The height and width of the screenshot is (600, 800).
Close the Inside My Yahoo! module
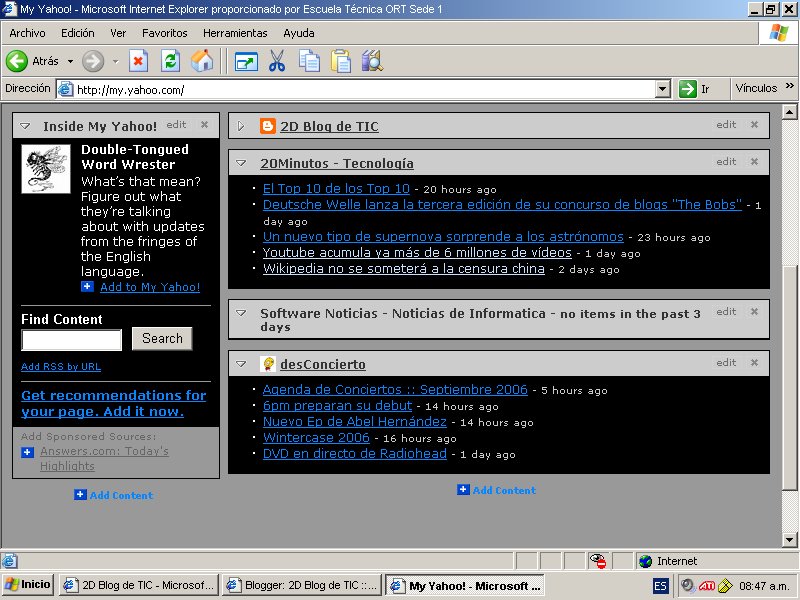click(205, 124)
